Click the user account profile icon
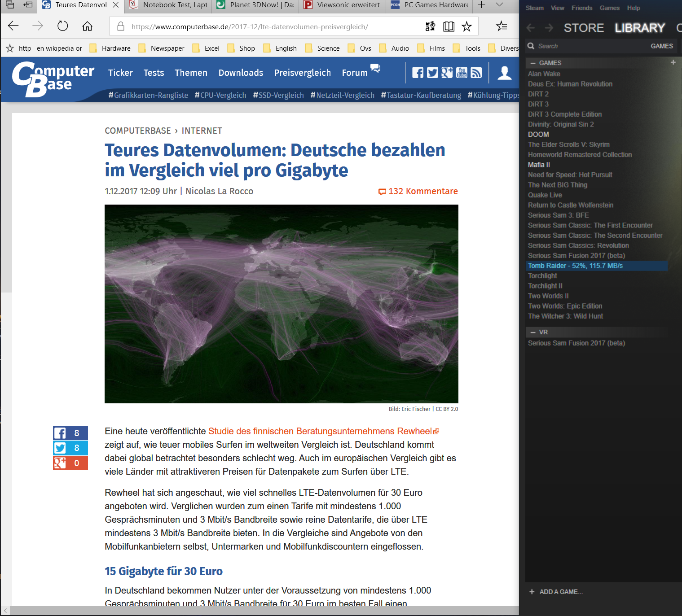Screen dimensions: 682x616 tap(505, 73)
